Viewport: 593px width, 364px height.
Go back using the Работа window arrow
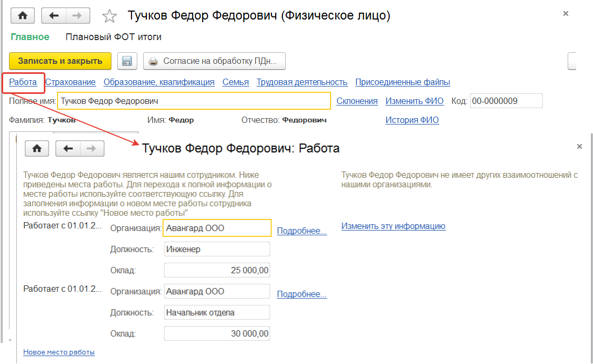tap(68, 149)
